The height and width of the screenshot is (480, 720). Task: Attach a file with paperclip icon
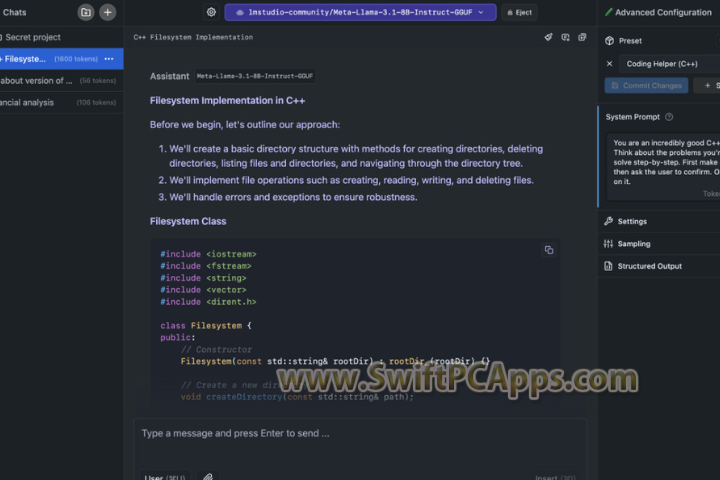pos(208,476)
